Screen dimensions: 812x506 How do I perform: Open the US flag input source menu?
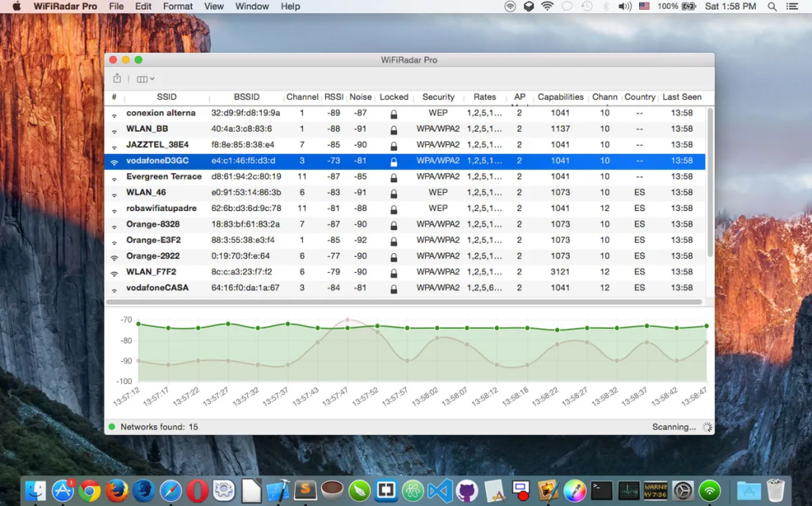(x=644, y=6)
